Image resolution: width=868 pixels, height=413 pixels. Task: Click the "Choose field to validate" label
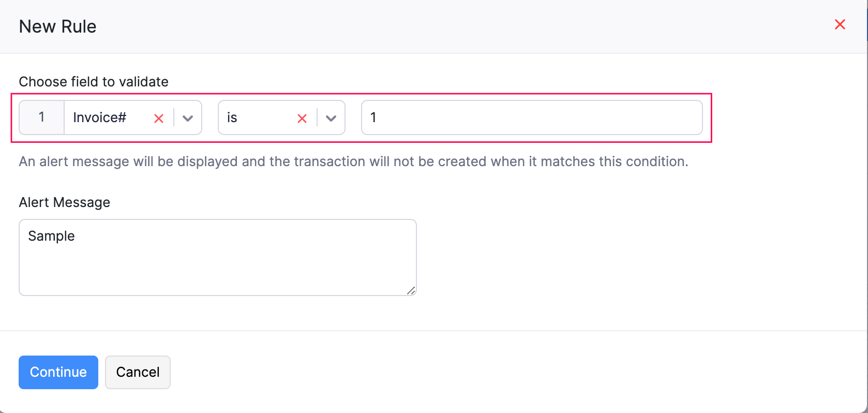tap(94, 82)
